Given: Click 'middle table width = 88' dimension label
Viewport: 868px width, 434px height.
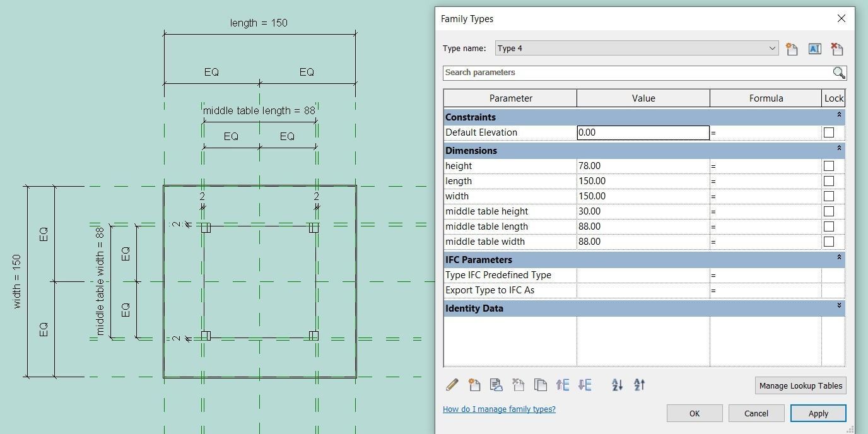Looking at the screenshot, I should (x=100, y=281).
